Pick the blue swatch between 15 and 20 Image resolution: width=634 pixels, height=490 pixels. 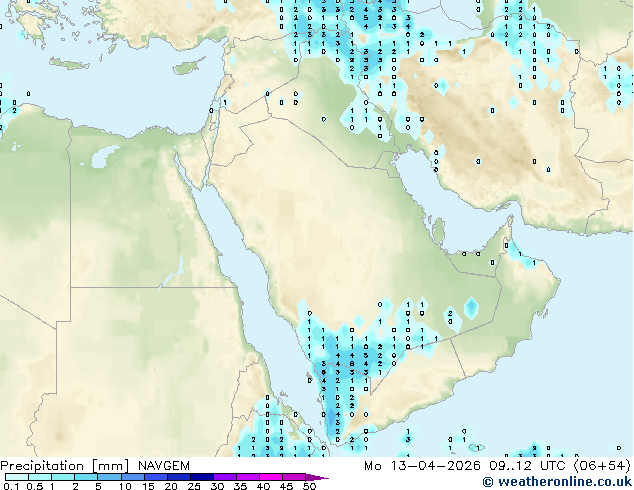coord(155,477)
